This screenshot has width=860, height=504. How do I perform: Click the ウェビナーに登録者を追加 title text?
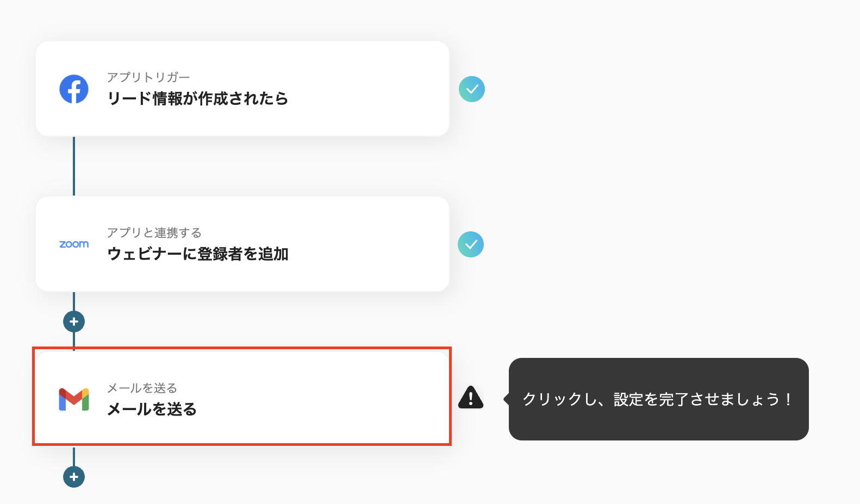point(199,254)
